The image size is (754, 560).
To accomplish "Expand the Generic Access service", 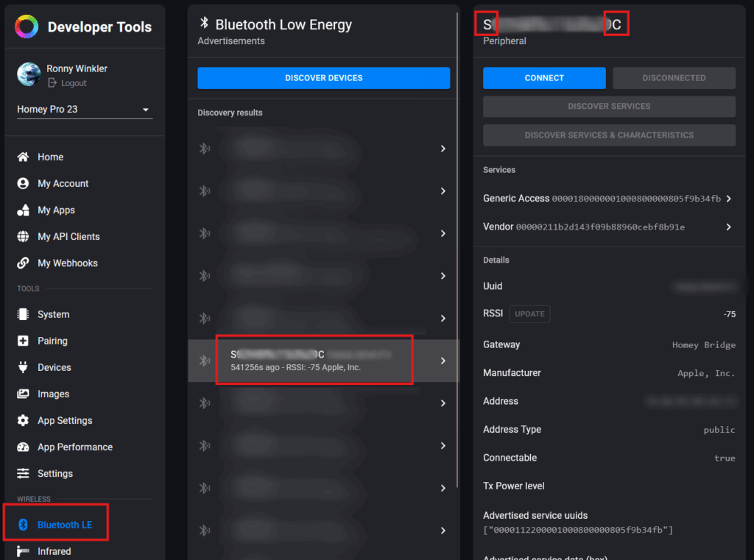I will 729,199.
